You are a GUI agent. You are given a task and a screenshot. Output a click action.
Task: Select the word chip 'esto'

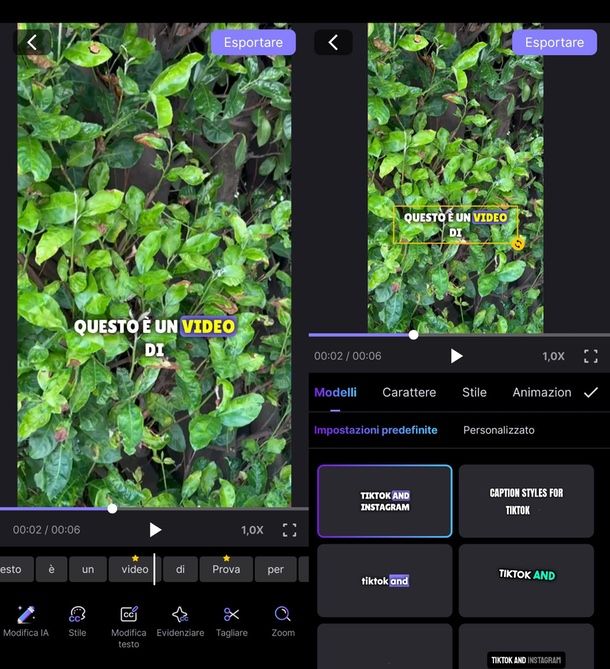click(x=16, y=569)
